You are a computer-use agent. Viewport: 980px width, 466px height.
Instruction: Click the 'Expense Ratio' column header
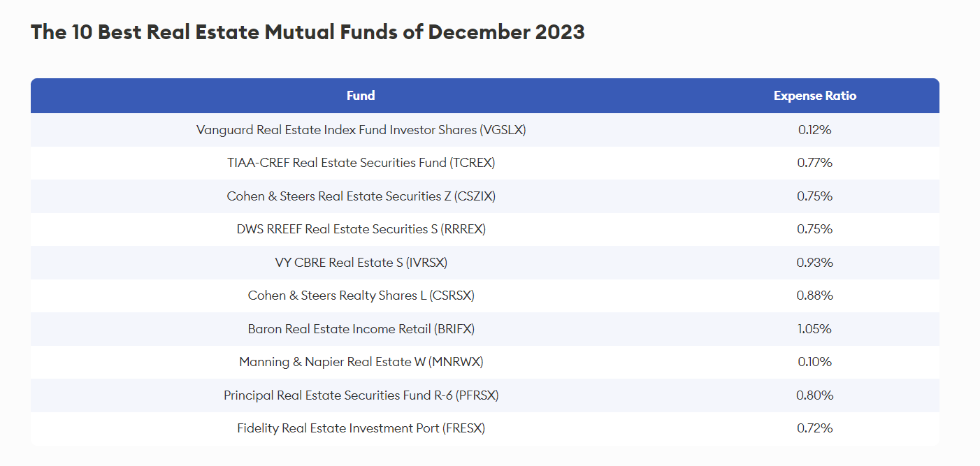pos(815,96)
